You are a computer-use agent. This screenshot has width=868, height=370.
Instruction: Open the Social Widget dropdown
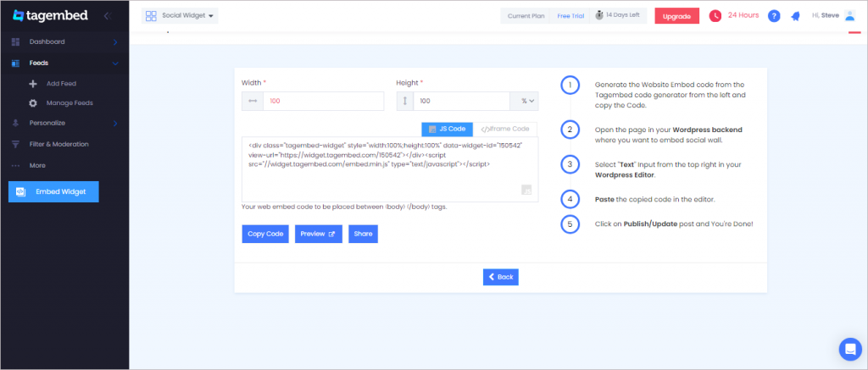tap(180, 15)
